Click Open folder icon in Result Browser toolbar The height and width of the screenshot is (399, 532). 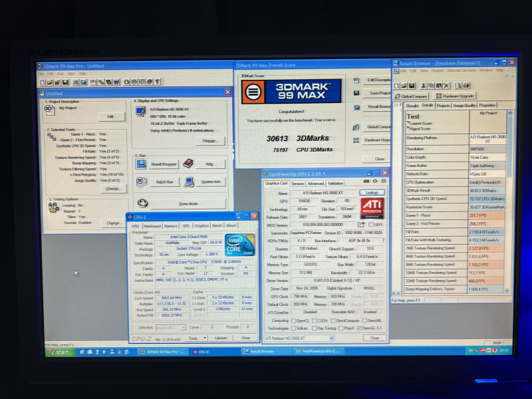[x=404, y=86]
